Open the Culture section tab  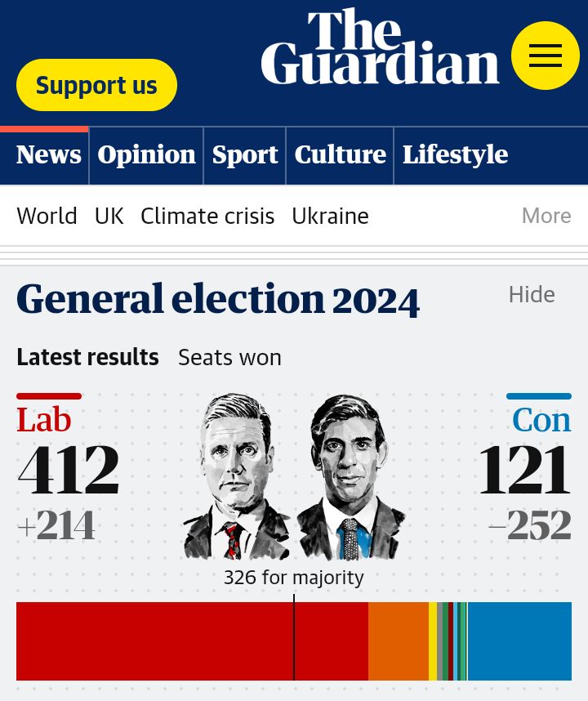[x=340, y=154]
